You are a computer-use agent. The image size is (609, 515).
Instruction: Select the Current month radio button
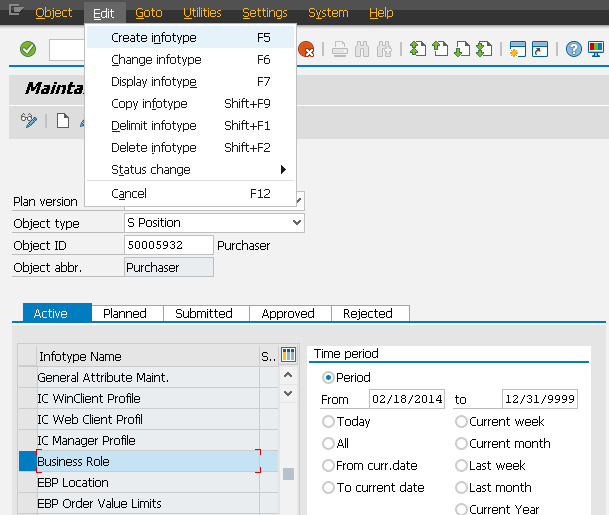(x=461, y=443)
